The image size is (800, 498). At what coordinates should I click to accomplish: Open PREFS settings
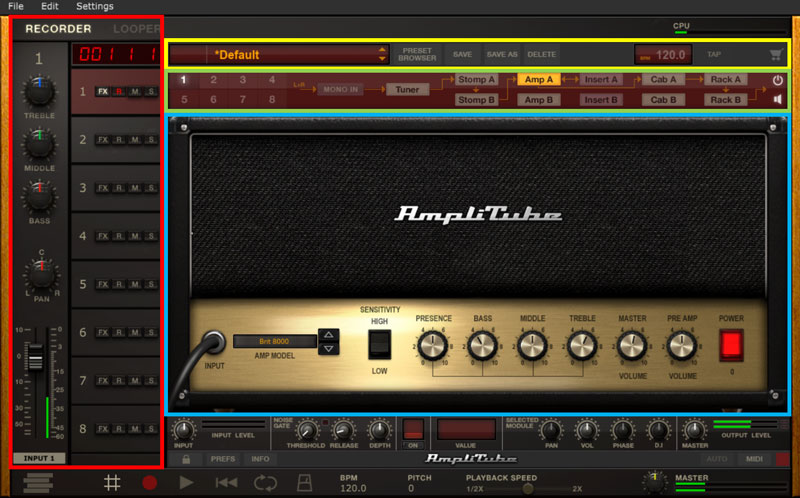pyautogui.click(x=223, y=459)
